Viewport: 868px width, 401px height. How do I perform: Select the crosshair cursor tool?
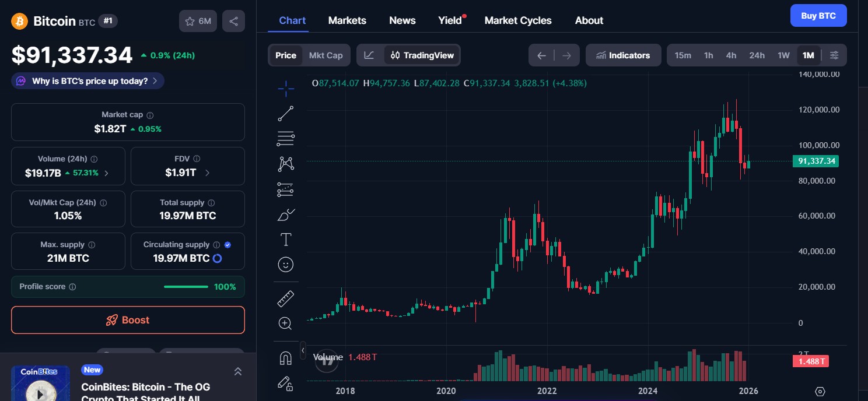(285, 89)
